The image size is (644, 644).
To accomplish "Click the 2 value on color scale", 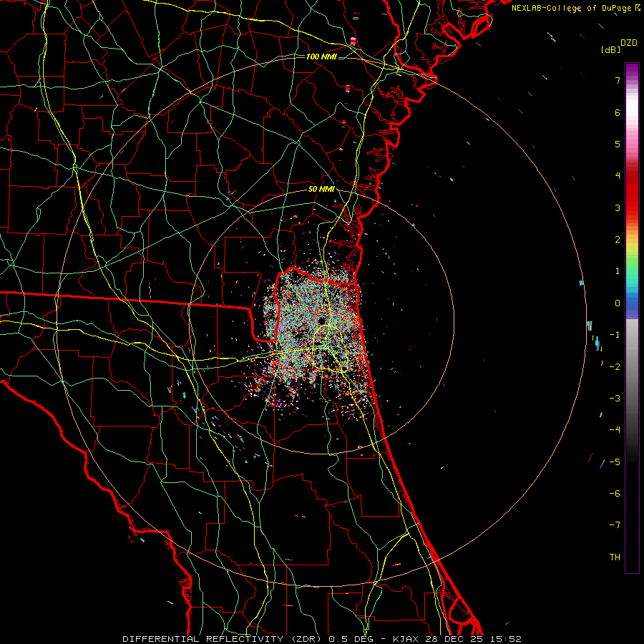I will tap(618, 240).
